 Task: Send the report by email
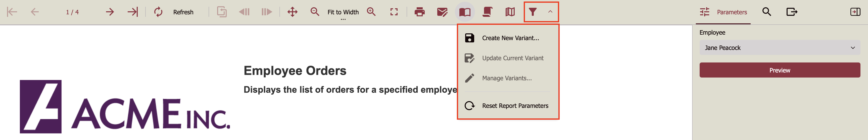pyautogui.click(x=442, y=12)
